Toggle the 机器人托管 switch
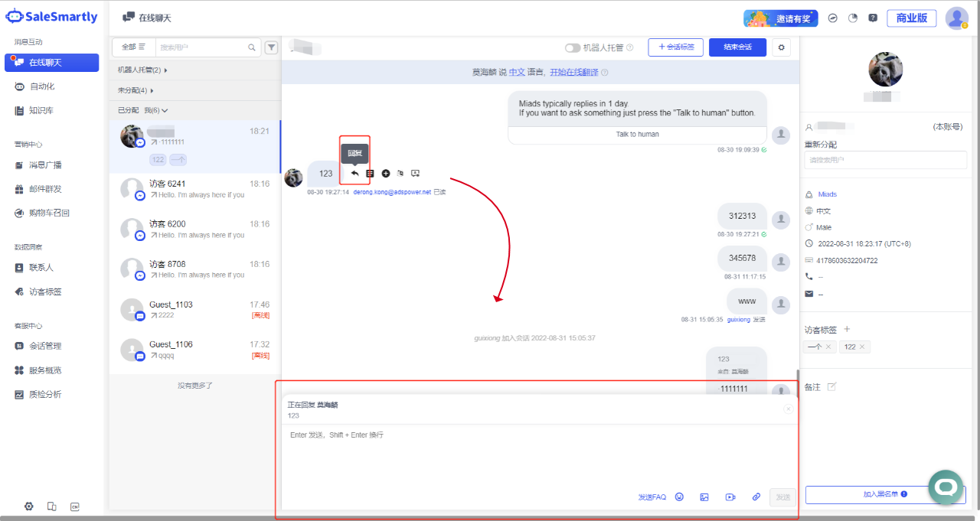The image size is (980, 521). click(573, 47)
